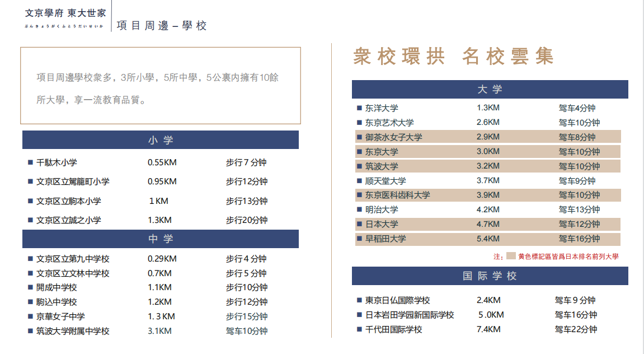The width and height of the screenshot is (644, 354).
Task: Click the highlighted 东京大学 row
Action: 488,152
